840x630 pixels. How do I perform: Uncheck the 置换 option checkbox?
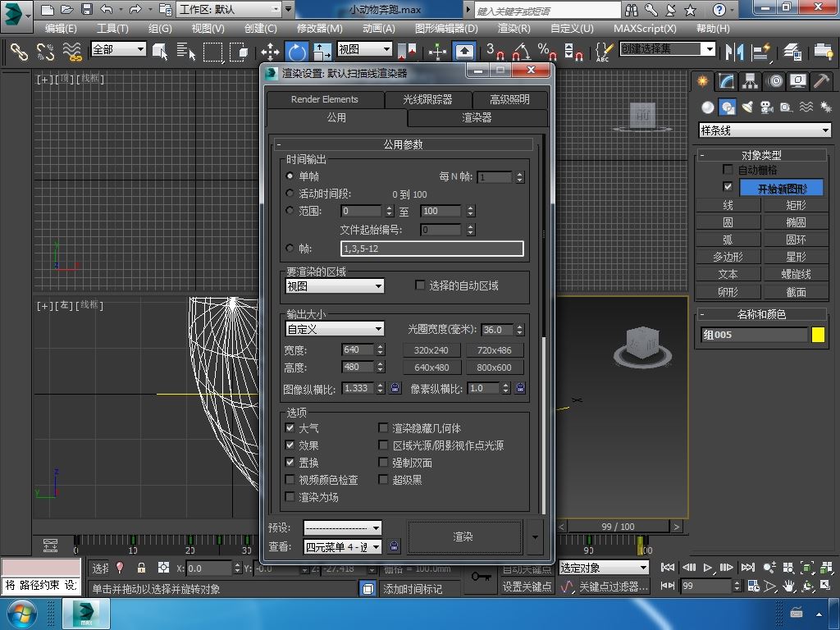[290, 462]
